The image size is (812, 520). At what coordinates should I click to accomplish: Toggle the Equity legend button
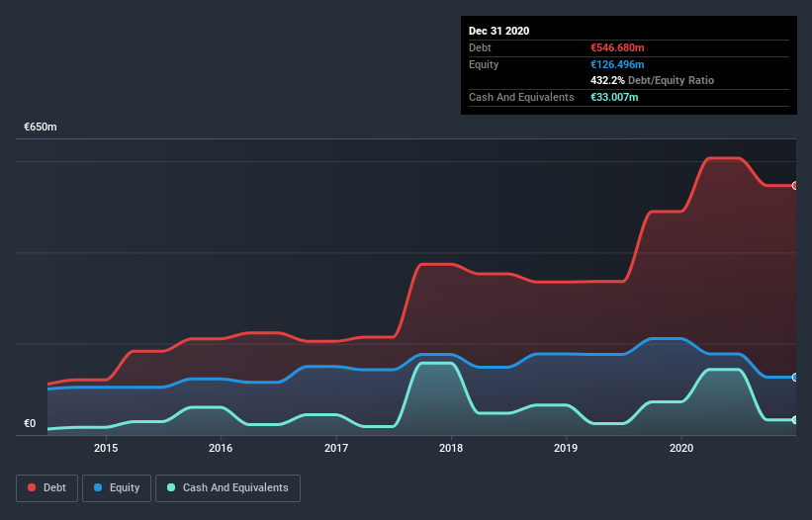(x=117, y=488)
